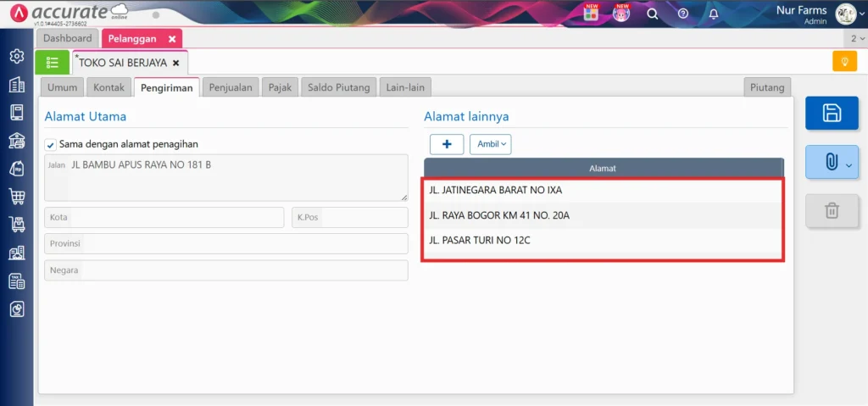Click the trash delete button
Image resolution: width=868 pixels, height=406 pixels.
tap(832, 210)
